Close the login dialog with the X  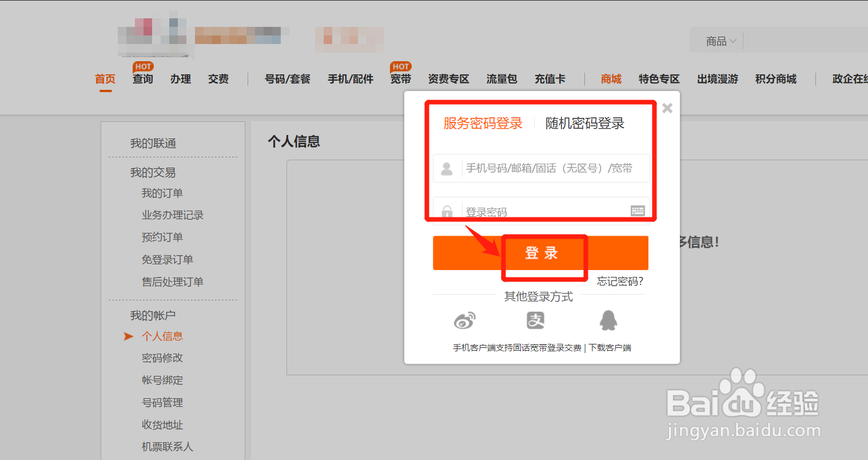[667, 108]
